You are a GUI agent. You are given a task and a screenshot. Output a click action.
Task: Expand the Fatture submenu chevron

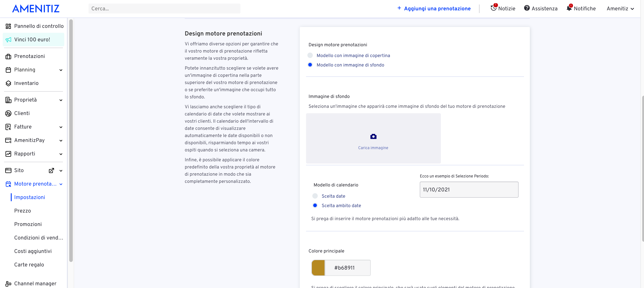(61, 127)
